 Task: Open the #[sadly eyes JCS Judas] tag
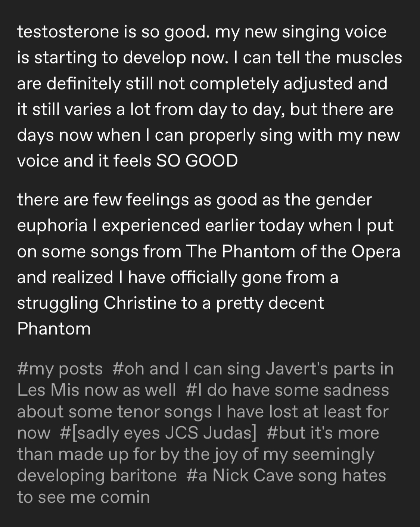158,433
